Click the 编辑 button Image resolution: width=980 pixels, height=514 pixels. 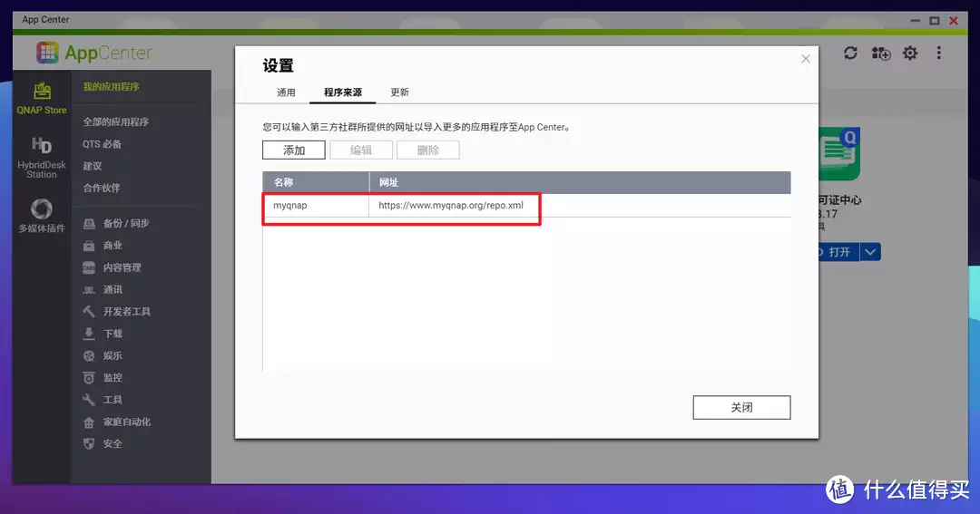(x=361, y=150)
